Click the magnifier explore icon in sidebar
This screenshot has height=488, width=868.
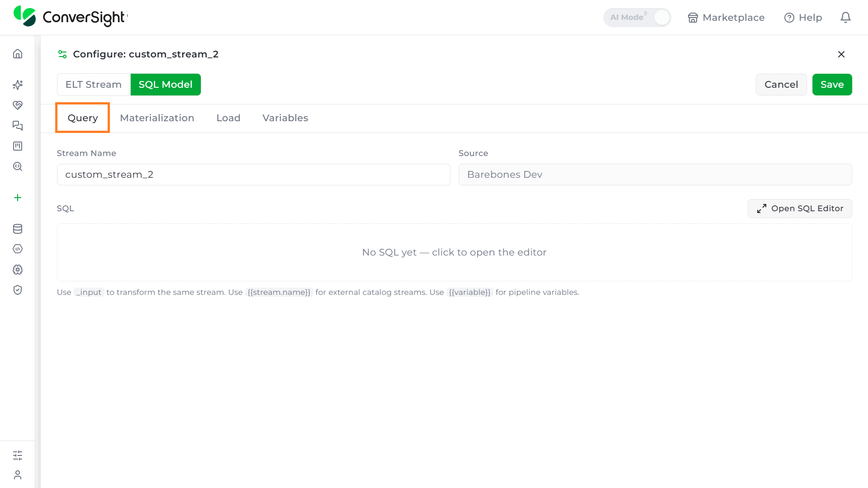tap(18, 166)
